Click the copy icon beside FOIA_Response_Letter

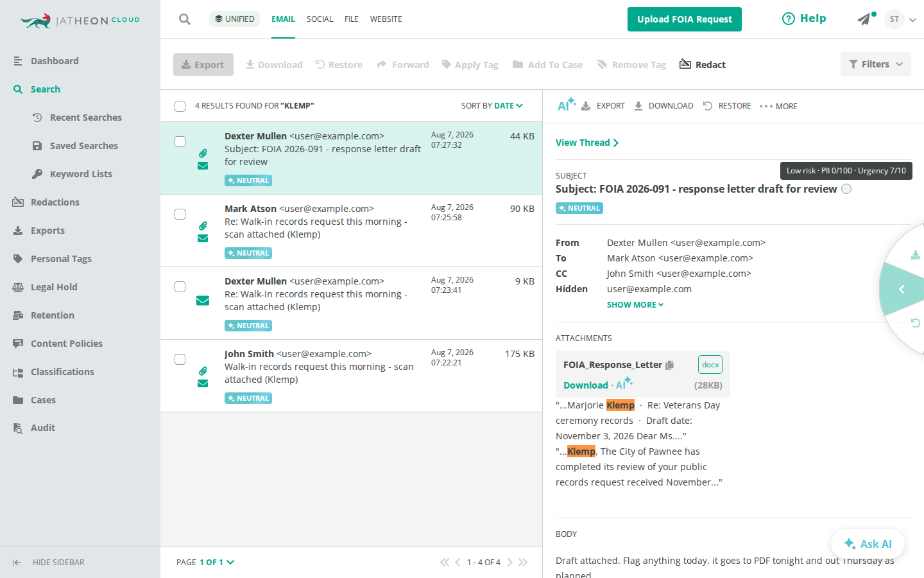pos(670,365)
